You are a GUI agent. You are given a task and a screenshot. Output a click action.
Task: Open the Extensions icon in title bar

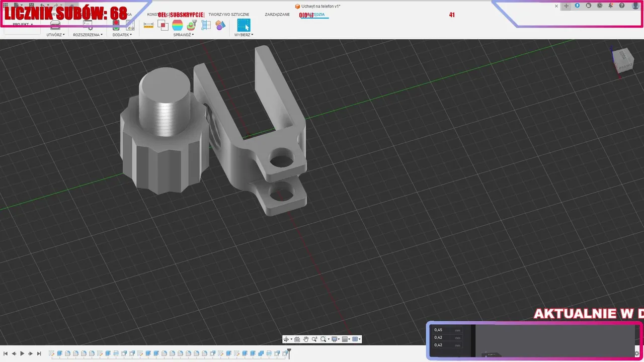[x=577, y=6]
